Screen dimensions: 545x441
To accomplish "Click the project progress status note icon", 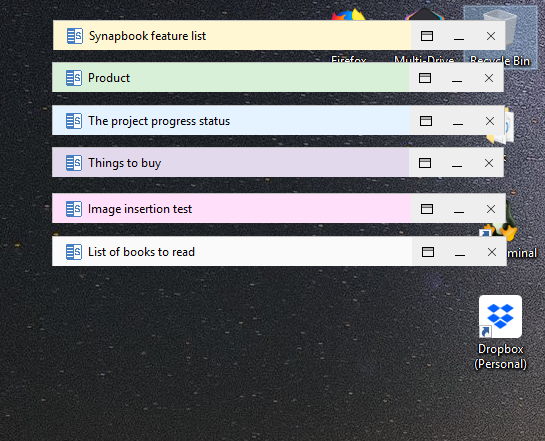I will 74,121.
